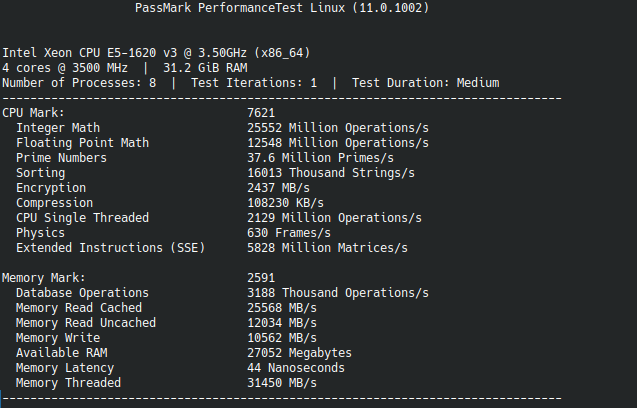Click the '37.6 Million Primes/s' value

[x=321, y=158]
